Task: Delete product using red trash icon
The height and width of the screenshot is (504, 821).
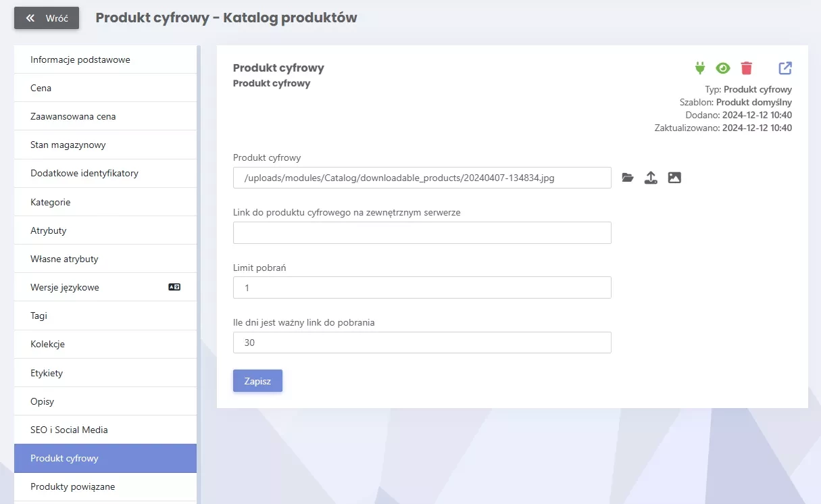Action: click(x=747, y=68)
